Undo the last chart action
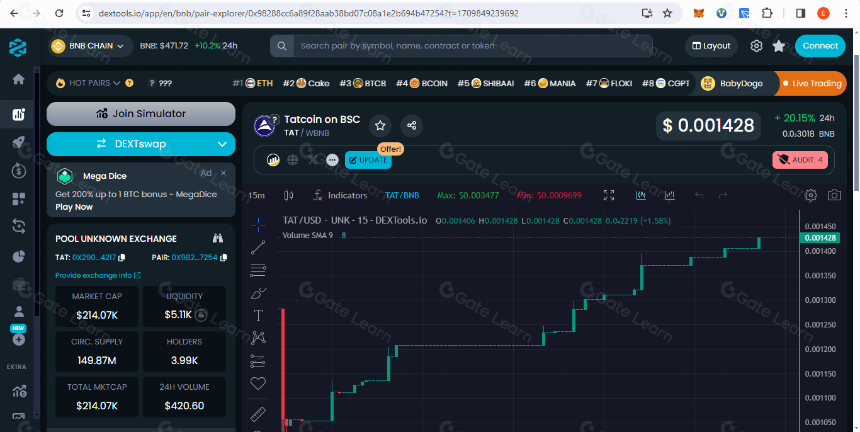The height and width of the screenshot is (432, 860). (x=699, y=195)
